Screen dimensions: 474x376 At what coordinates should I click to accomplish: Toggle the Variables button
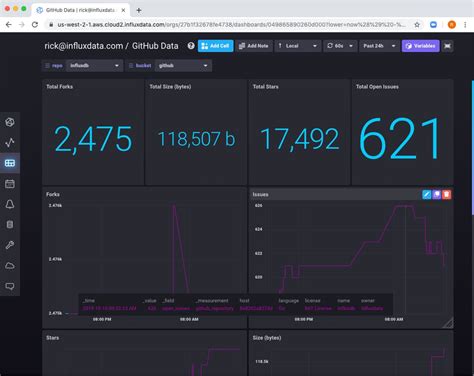pyautogui.click(x=421, y=46)
